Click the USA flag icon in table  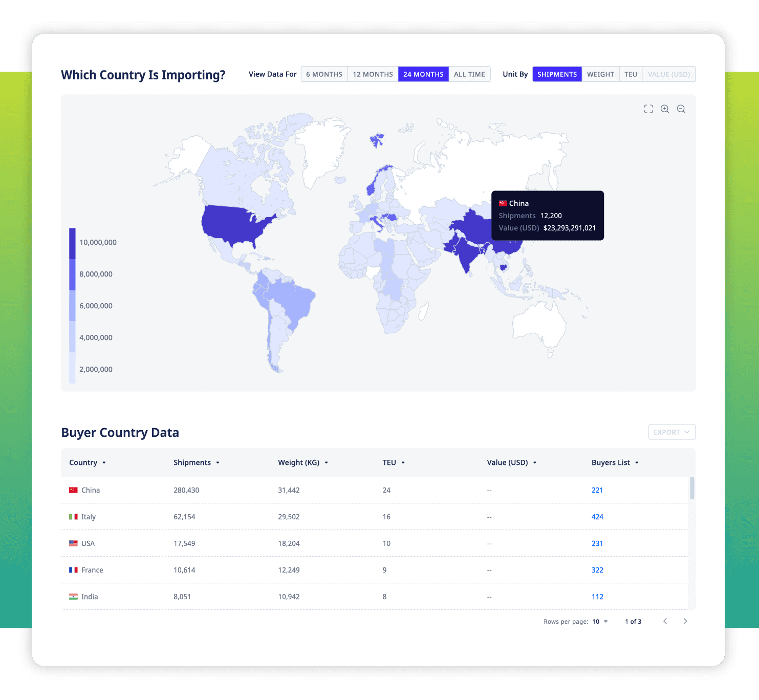tap(73, 543)
